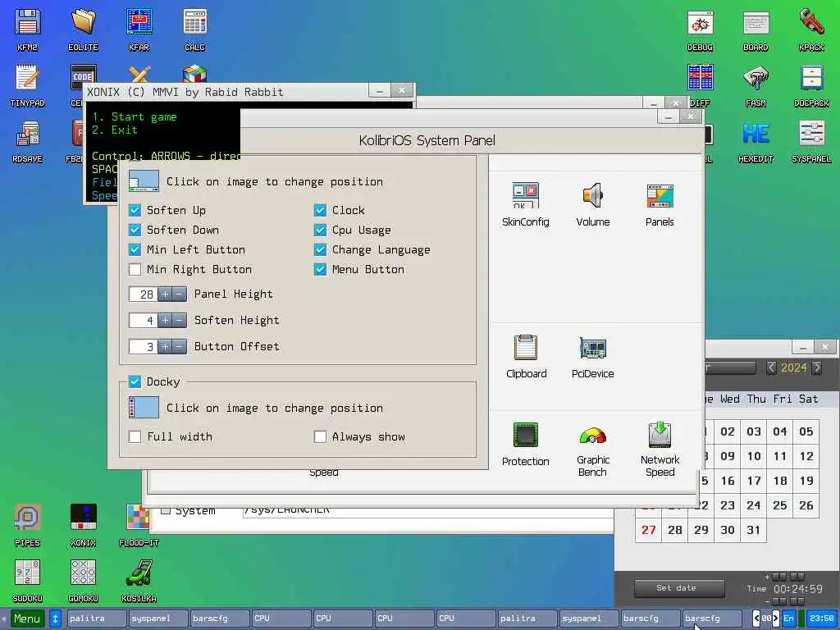Launch the TINYPAD editor icon
Image resolution: width=840 pixels, height=630 pixels.
tap(27, 85)
